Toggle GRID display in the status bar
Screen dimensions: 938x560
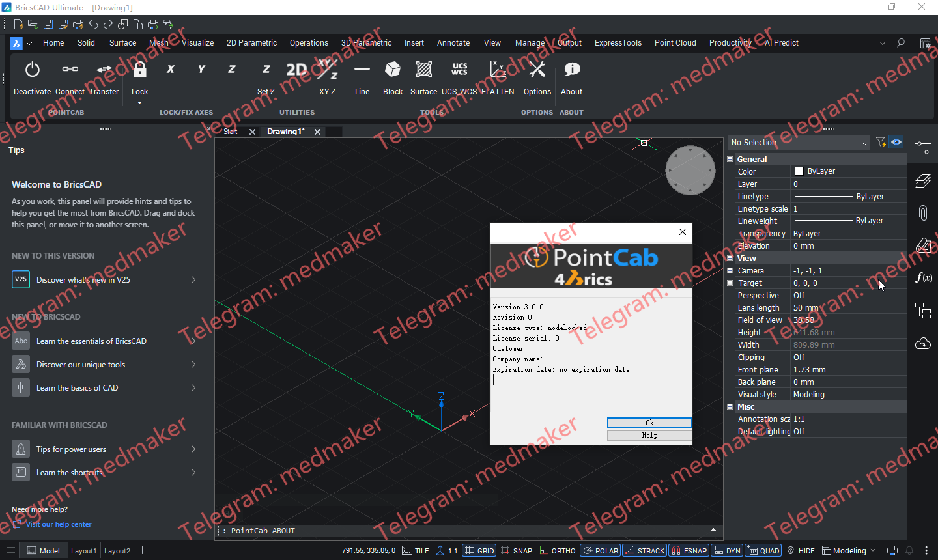coord(479,550)
